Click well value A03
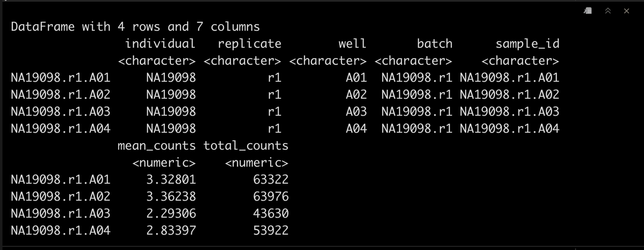This screenshot has width=644, height=250. [x=356, y=112]
